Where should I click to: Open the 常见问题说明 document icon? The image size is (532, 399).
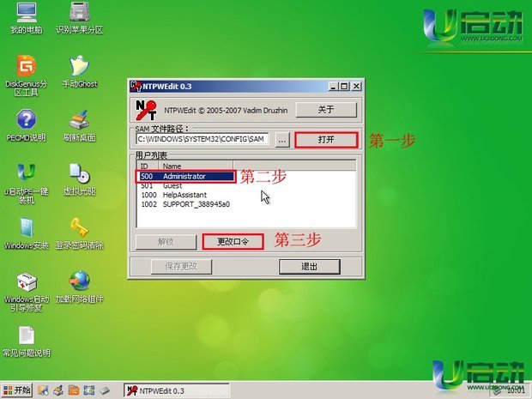(26, 342)
